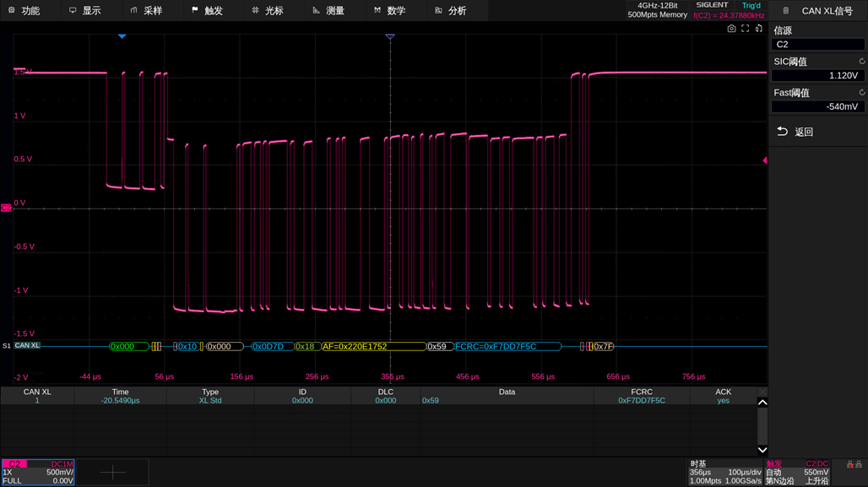Viewport: 868px width, 487px height.
Task: Click the green 0x000 decode packet
Action: point(129,346)
